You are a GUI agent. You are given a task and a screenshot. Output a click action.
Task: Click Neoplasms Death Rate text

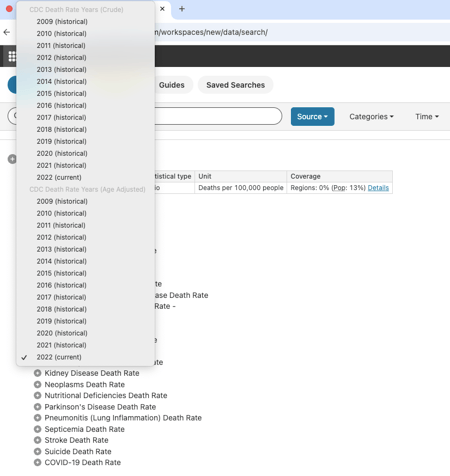click(85, 384)
